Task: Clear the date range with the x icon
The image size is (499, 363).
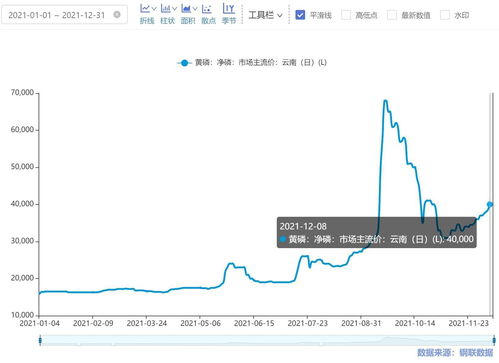Action: pyautogui.click(x=117, y=15)
